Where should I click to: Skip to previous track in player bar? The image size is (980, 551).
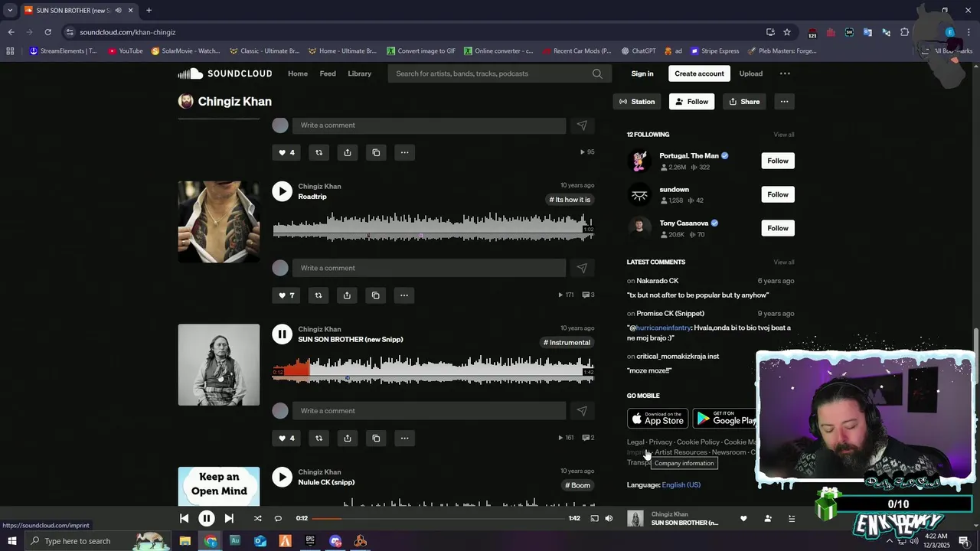pos(184,518)
